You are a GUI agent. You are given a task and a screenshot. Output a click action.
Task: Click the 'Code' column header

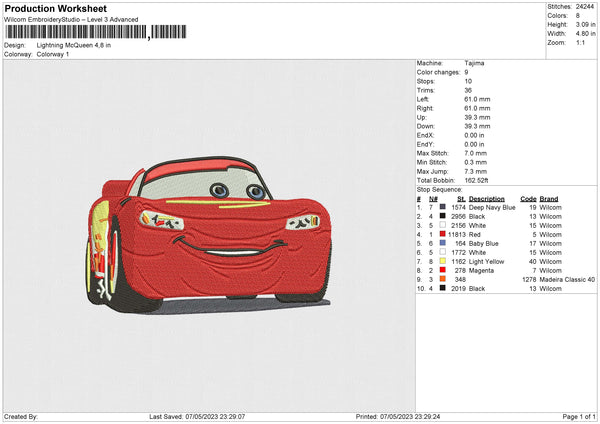point(528,199)
